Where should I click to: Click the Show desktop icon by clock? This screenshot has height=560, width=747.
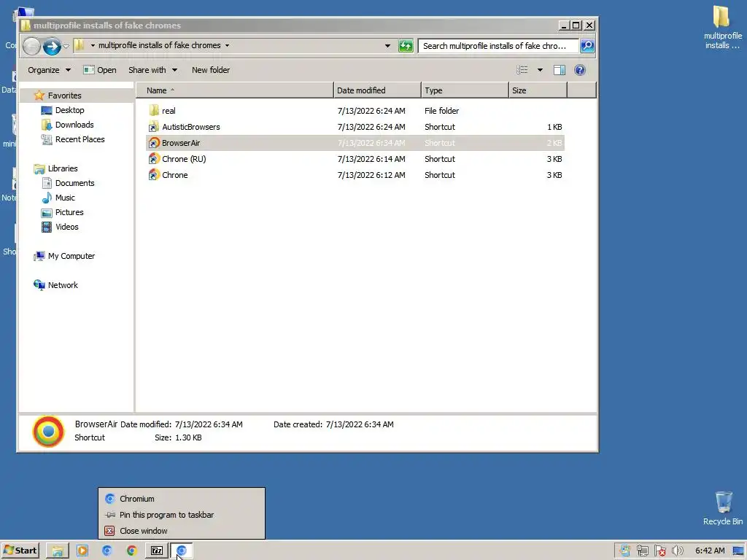pyautogui.click(x=738, y=551)
